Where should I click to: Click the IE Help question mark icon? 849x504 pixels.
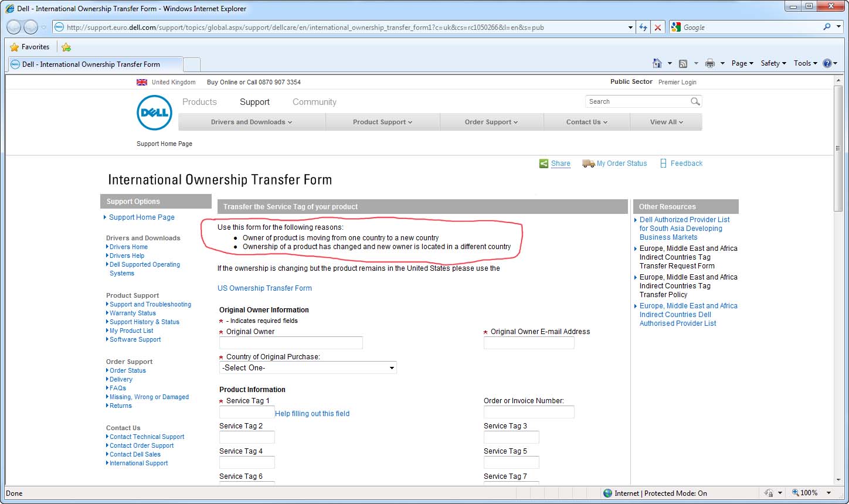[x=827, y=63]
